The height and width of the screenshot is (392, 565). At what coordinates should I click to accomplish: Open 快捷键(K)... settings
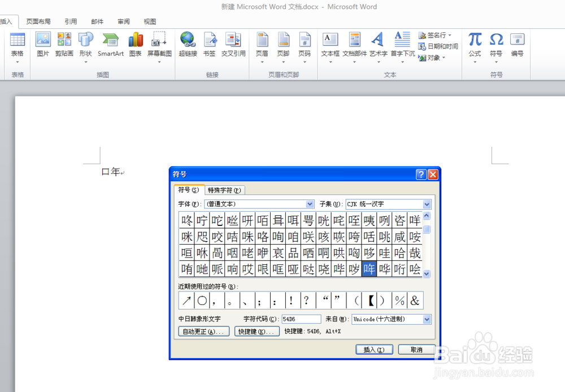[x=257, y=332]
